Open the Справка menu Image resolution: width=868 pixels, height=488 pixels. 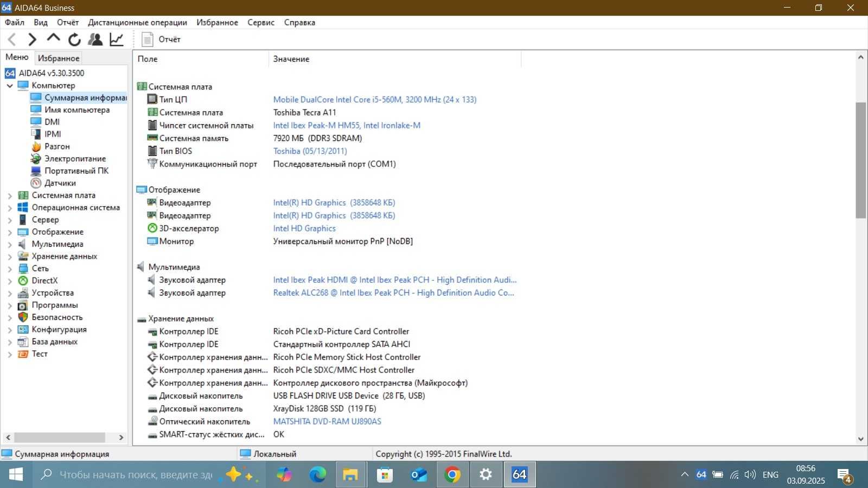(299, 22)
